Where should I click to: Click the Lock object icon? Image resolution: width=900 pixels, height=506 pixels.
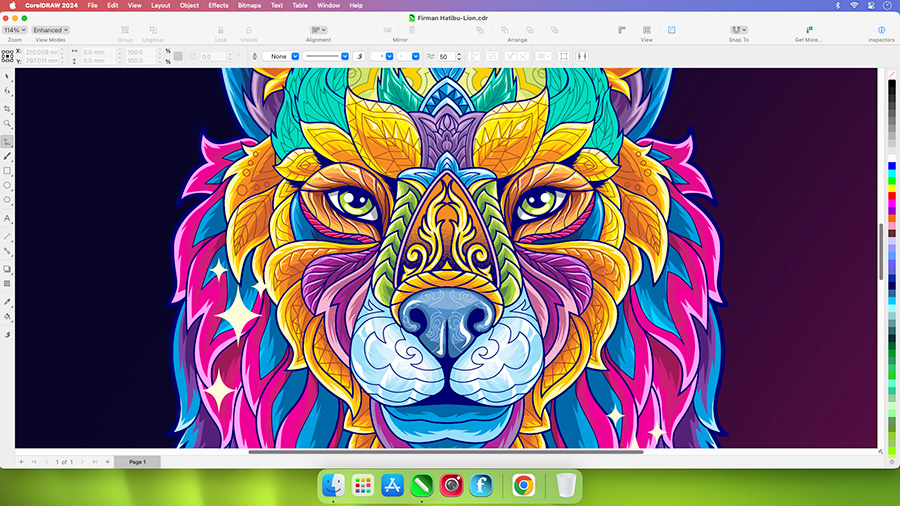pyautogui.click(x=220, y=30)
